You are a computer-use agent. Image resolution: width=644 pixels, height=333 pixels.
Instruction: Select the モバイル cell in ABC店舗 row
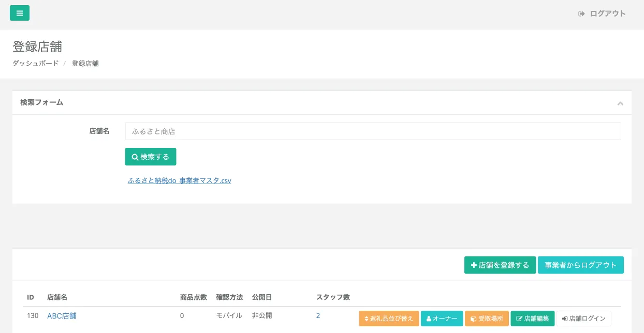point(229,315)
